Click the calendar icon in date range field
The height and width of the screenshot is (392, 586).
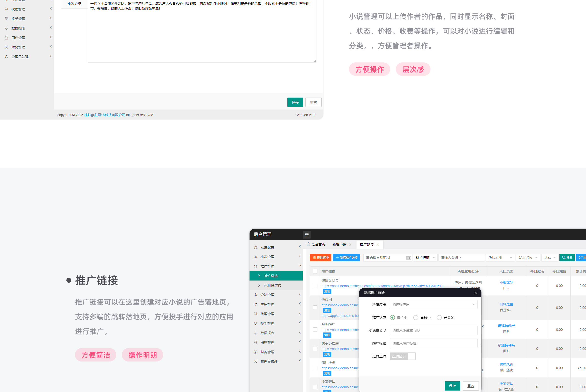pos(408,258)
